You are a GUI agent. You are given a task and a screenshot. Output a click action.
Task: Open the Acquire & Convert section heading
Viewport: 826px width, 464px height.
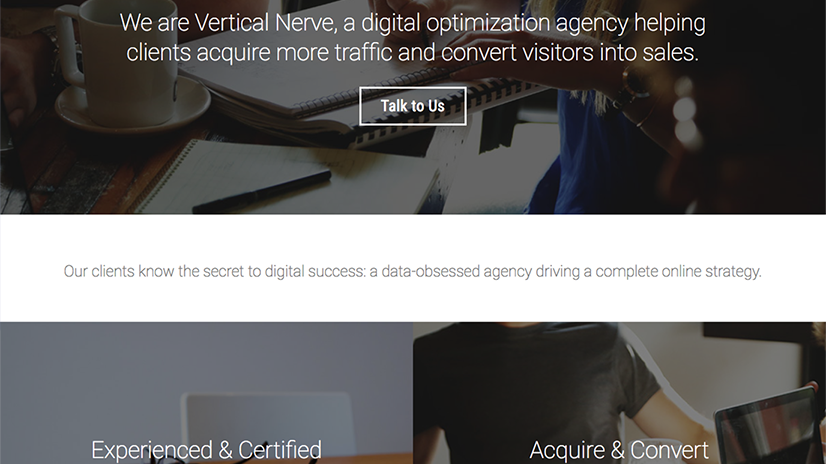[619, 449]
